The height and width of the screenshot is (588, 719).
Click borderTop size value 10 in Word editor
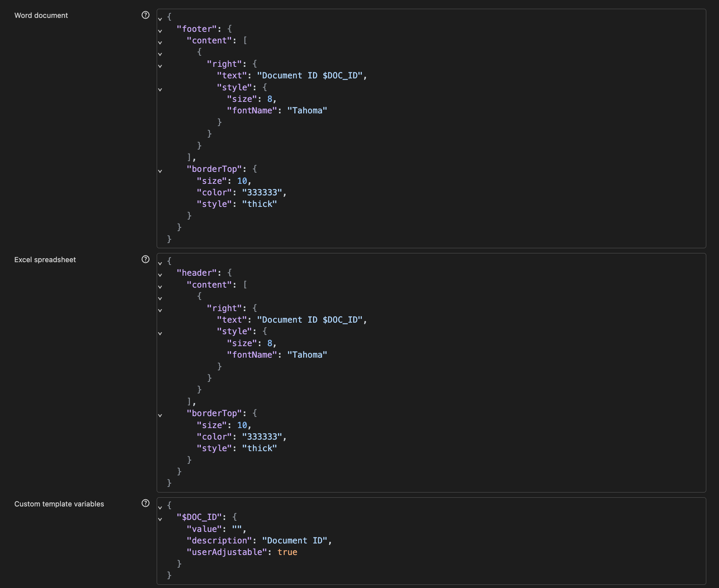(242, 181)
